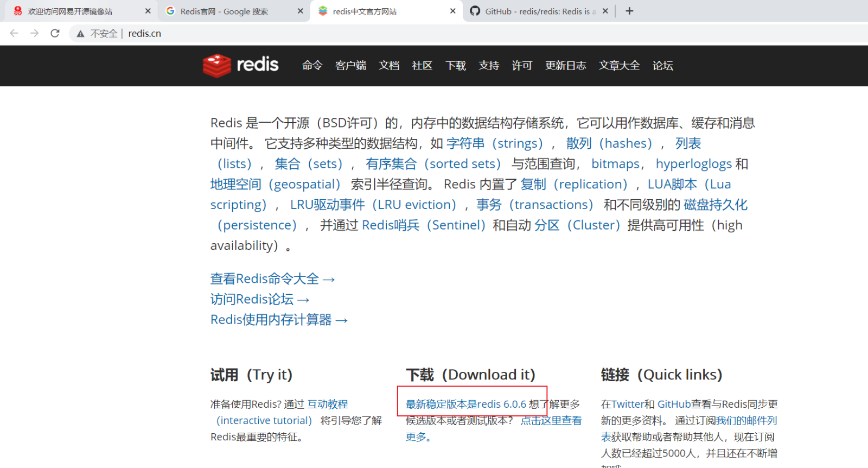Open the 社区 nav menu item
Image resolution: width=868 pixels, height=468 pixels.
[x=422, y=66]
